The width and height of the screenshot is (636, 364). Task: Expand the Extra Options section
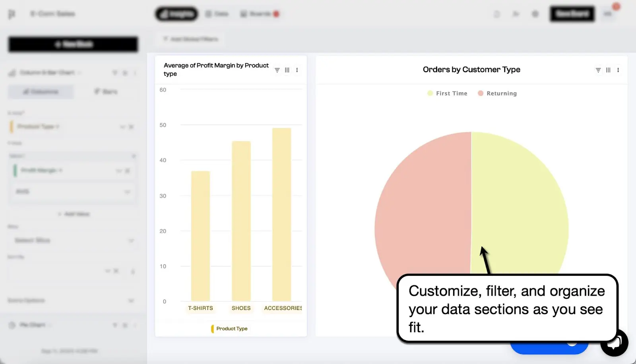[x=73, y=300]
